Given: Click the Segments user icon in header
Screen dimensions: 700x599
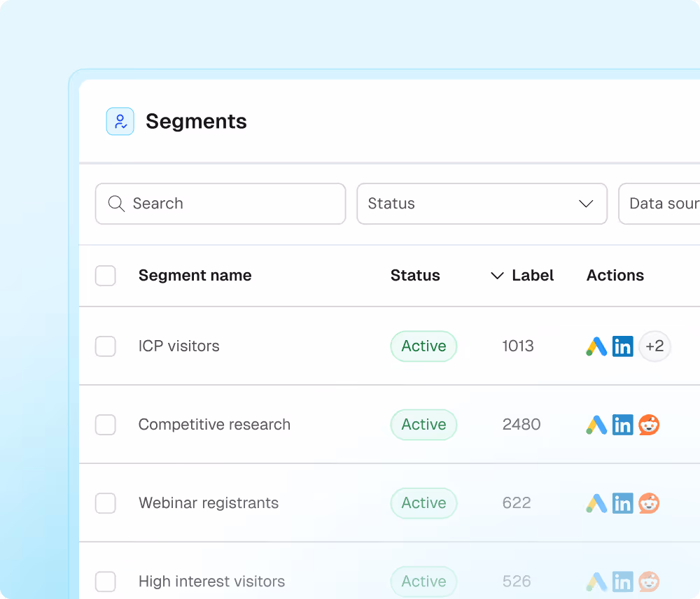Looking at the screenshot, I should 120,121.
